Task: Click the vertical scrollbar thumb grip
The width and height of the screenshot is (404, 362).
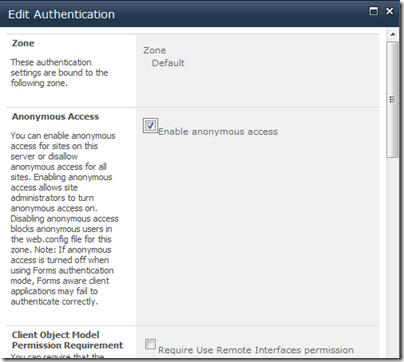Action: pos(392,99)
